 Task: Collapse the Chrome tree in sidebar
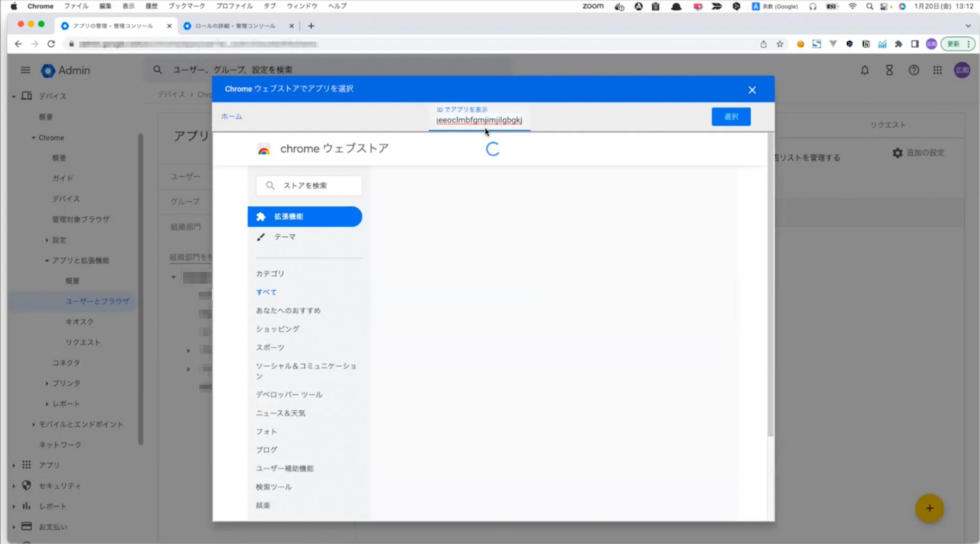tap(33, 138)
